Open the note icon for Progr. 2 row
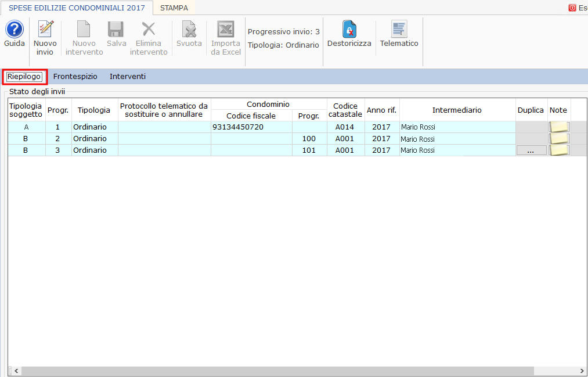 [x=559, y=138]
